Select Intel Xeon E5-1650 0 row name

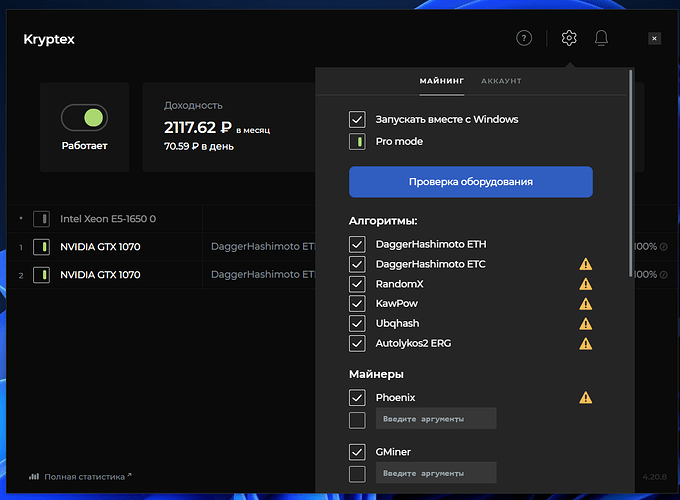point(108,219)
